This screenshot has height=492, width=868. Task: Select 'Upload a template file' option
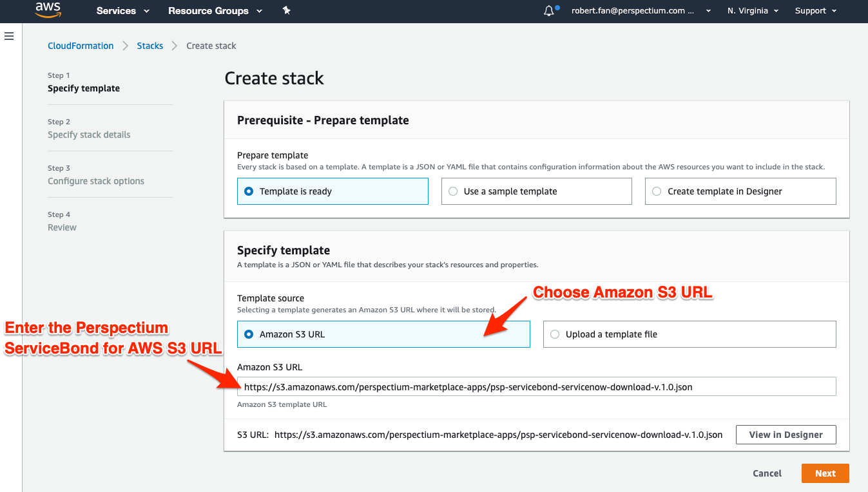(690, 334)
